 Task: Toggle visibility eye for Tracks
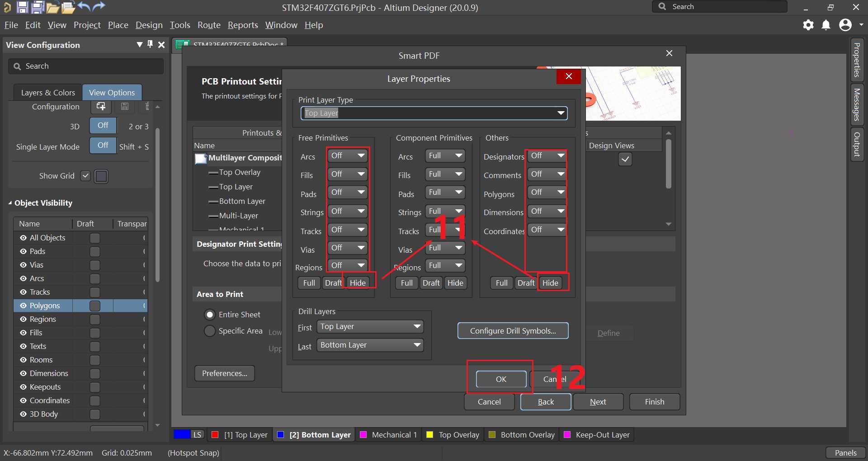(x=23, y=292)
